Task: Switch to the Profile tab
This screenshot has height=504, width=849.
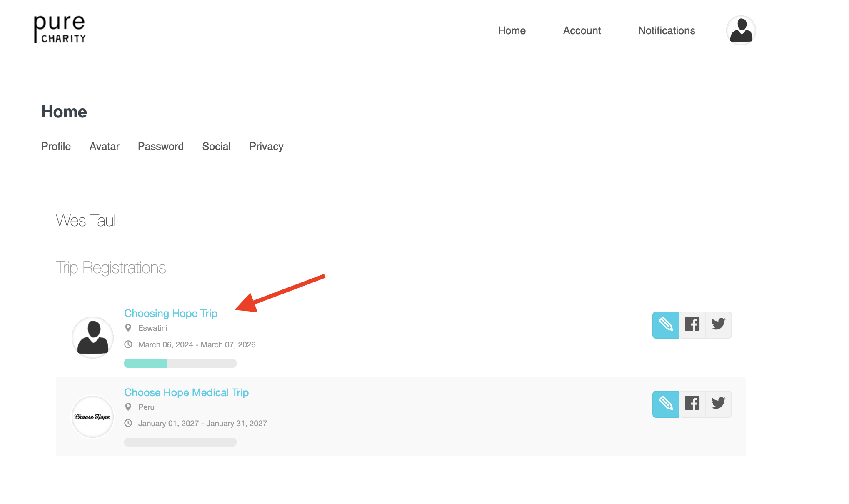Action: [x=56, y=146]
